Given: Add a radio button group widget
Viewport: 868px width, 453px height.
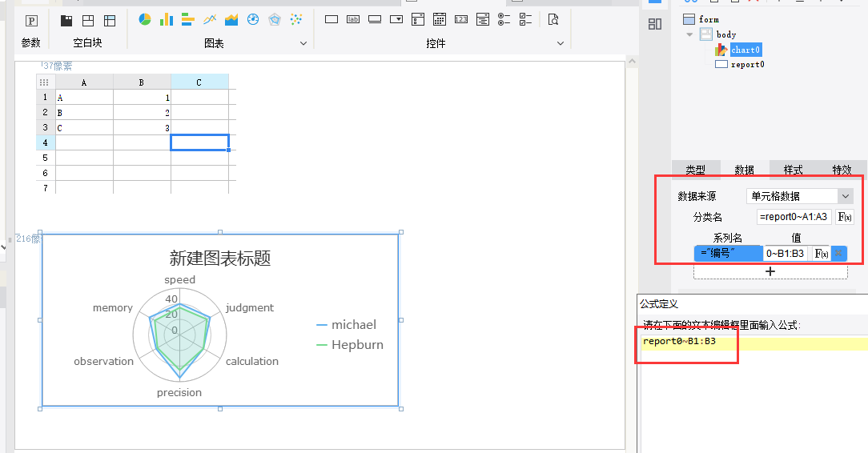Looking at the screenshot, I should tap(504, 20).
